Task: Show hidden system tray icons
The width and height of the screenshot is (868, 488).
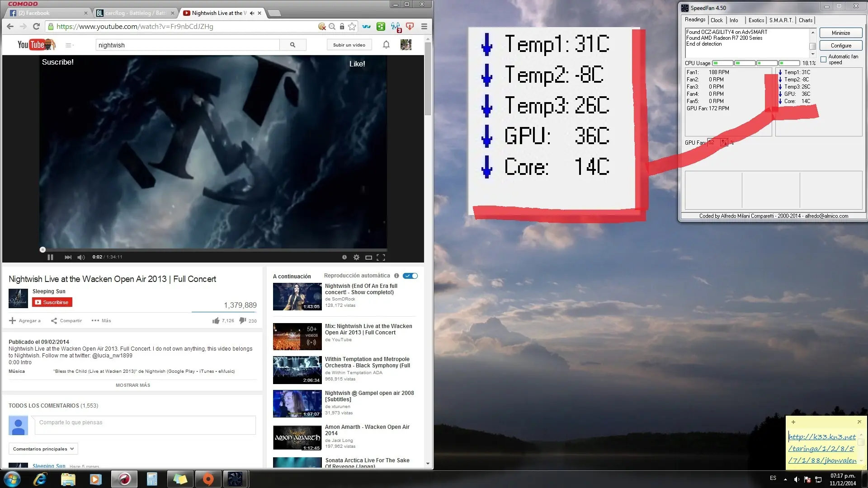Action: [x=785, y=479]
